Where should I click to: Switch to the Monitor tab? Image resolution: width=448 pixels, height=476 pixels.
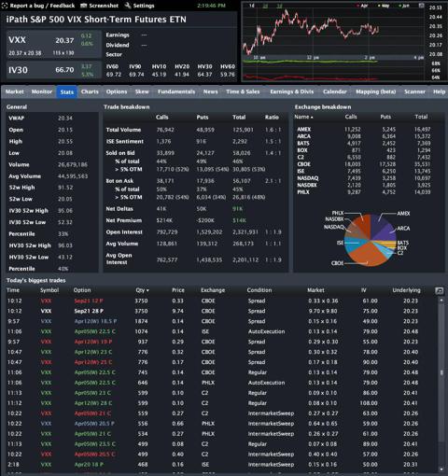pyautogui.click(x=42, y=91)
